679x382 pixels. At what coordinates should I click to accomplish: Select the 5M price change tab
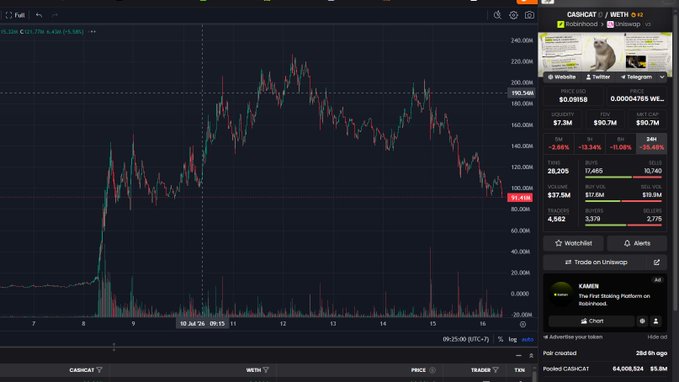(x=559, y=143)
